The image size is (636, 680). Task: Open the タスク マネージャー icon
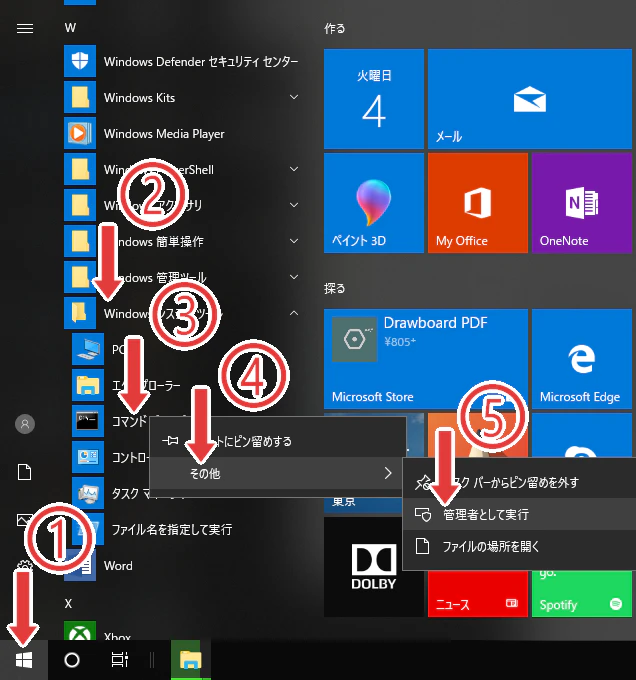[x=88, y=493]
